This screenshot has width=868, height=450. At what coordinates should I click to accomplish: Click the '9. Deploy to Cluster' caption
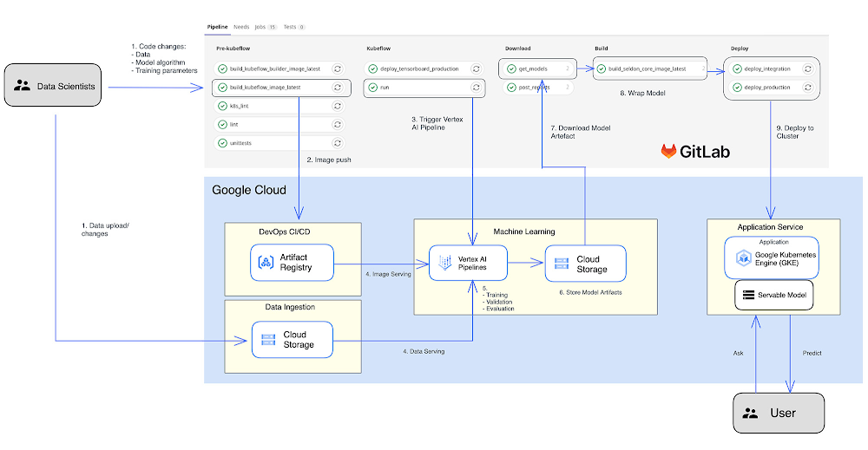click(x=795, y=132)
